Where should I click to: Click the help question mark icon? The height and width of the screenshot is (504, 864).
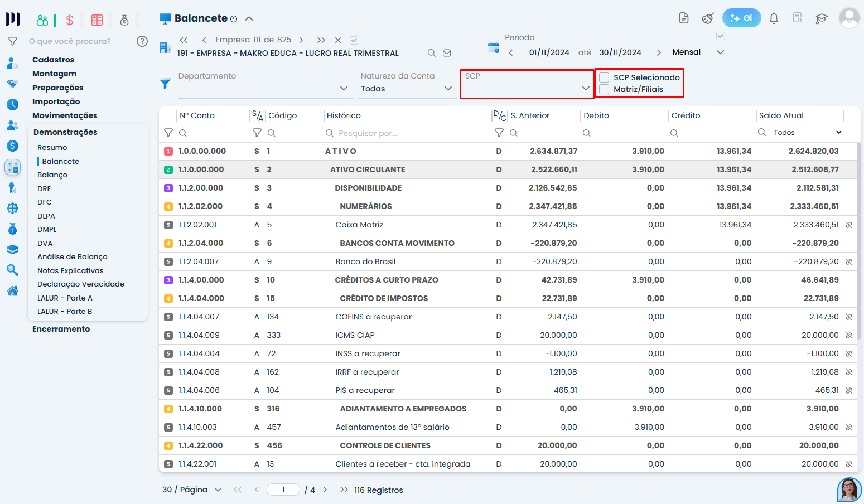(142, 41)
